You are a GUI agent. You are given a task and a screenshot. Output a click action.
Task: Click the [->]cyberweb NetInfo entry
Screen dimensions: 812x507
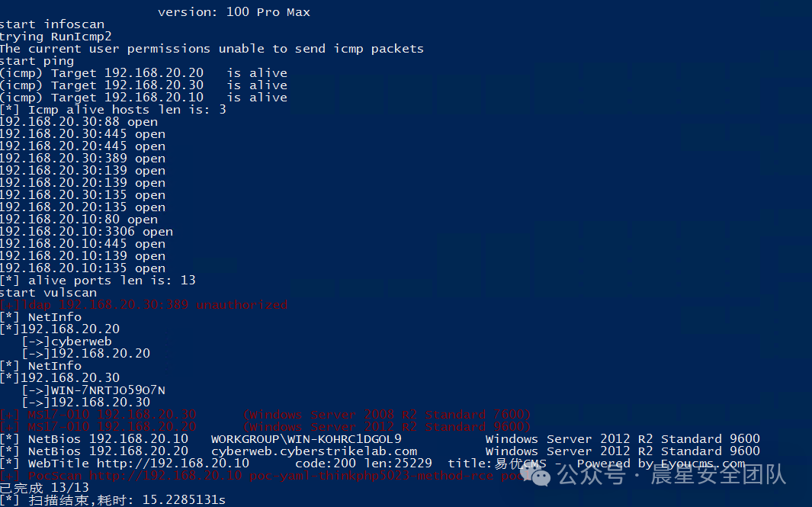coord(67,342)
